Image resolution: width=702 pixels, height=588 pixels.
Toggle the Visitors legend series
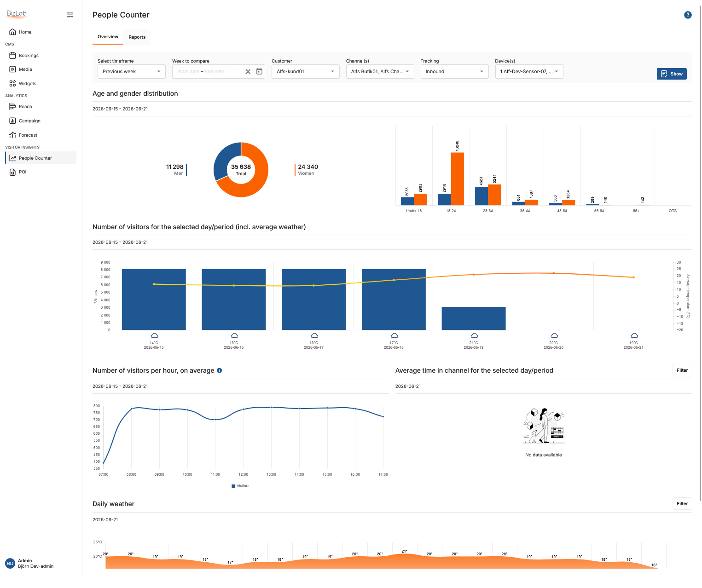240,486
